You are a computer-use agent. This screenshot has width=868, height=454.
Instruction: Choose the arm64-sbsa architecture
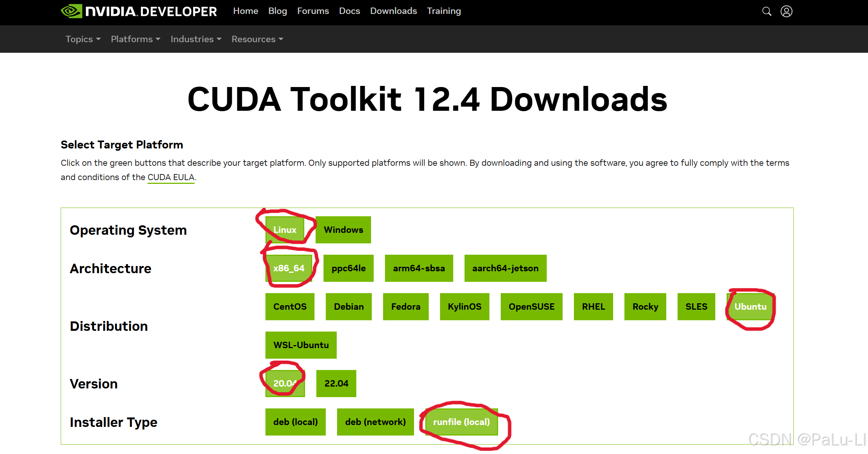(419, 268)
